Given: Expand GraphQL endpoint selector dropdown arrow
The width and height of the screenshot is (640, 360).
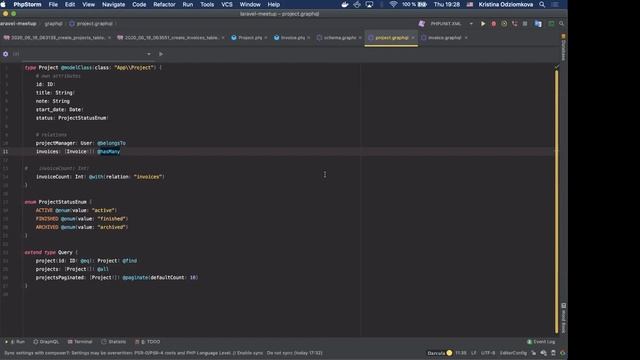Looking at the screenshot, I should (x=149, y=54).
